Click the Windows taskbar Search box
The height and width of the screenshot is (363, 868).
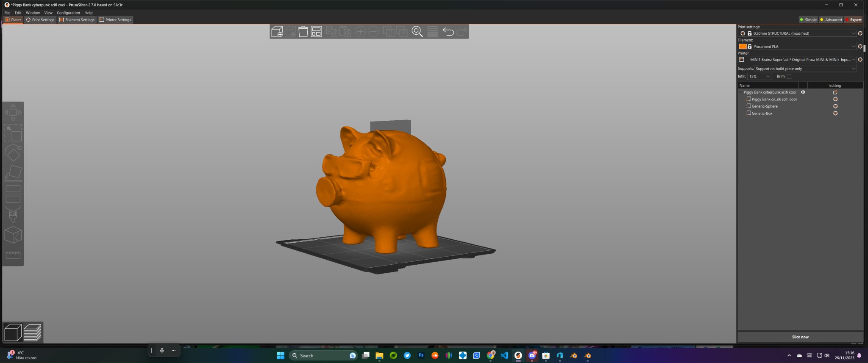point(323,356)
